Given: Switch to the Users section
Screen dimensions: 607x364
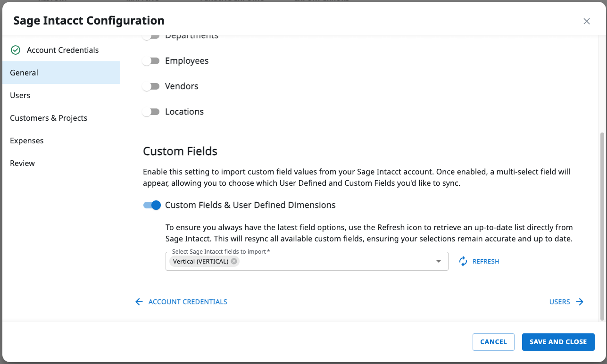Looking at the screenshot, I should [x=20, y=95].
